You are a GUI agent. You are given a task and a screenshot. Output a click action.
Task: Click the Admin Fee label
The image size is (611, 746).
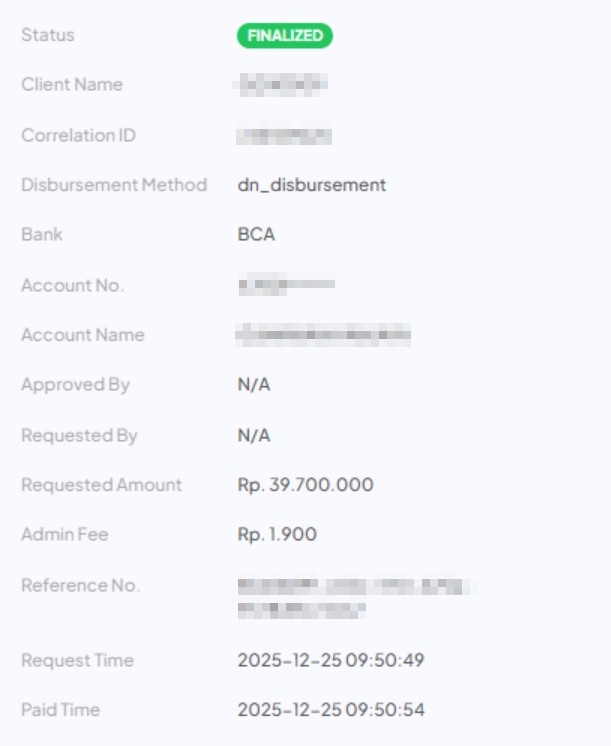[x=65, y=535]
